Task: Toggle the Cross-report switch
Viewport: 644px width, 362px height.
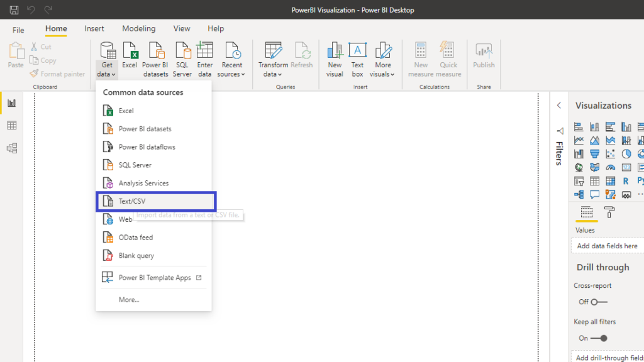Action: [598, 302]
